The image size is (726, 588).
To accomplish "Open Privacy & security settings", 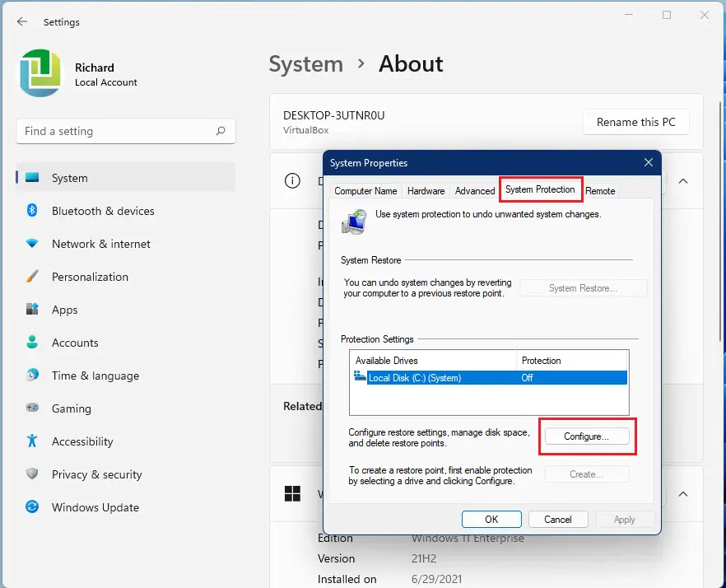I will [x=125, y=474].
